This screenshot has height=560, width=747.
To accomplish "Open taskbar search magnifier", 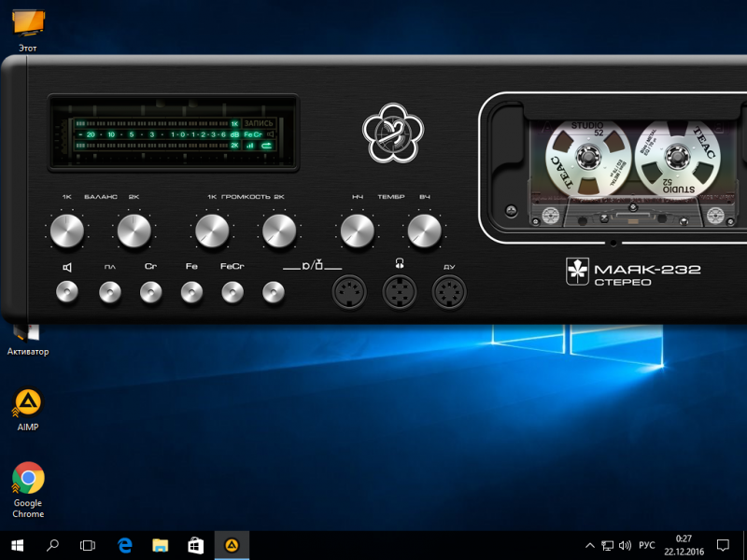I will click(52, 545).
